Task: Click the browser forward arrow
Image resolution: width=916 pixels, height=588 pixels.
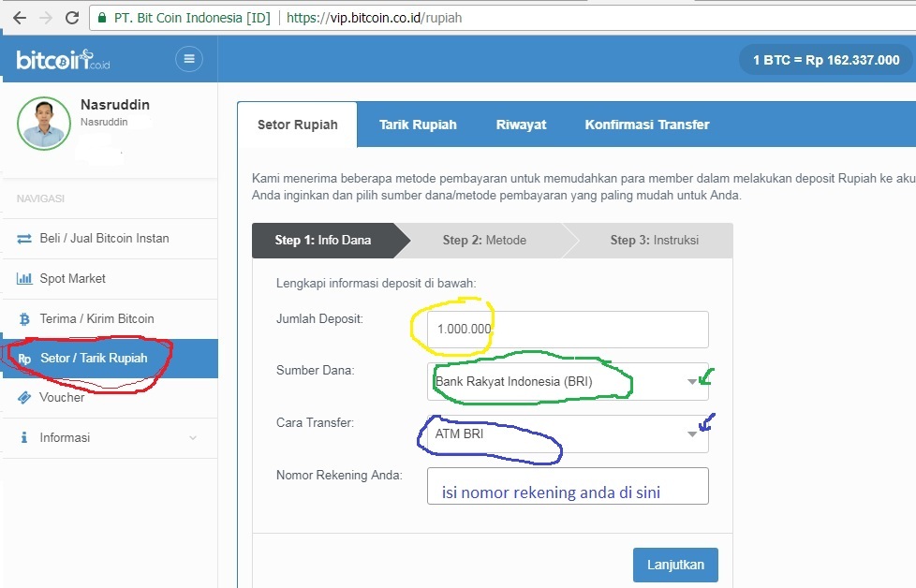Action: coord(46,18)
